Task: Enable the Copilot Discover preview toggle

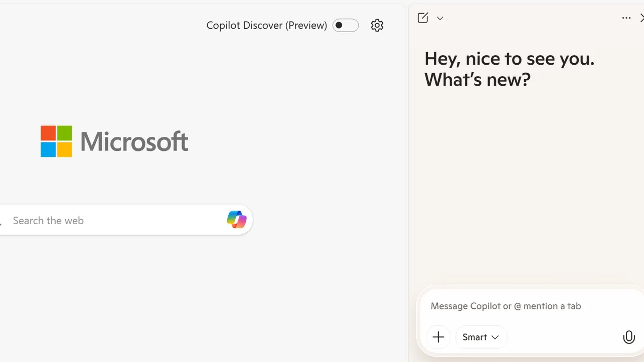Action: coord(345,25)
